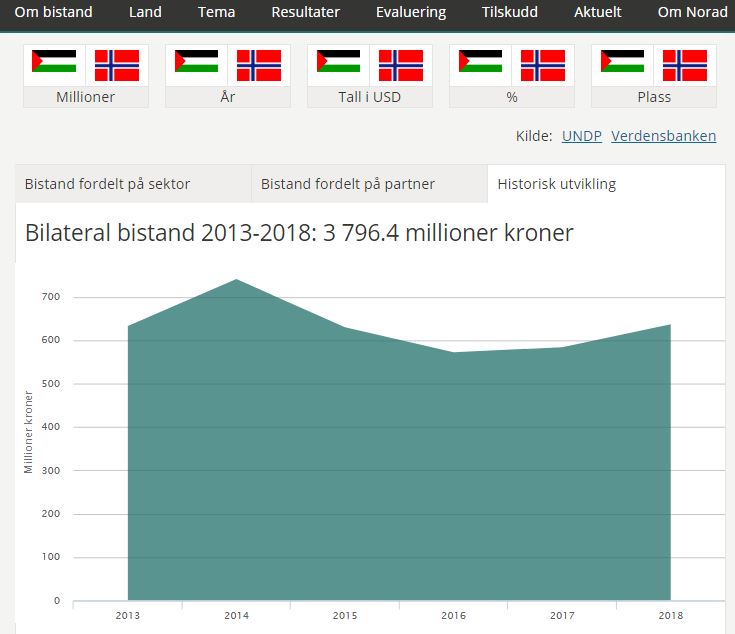Open the Land menu item
Image resolution: width=735 pixels, height=634 pixels.
tap(145, 13)
